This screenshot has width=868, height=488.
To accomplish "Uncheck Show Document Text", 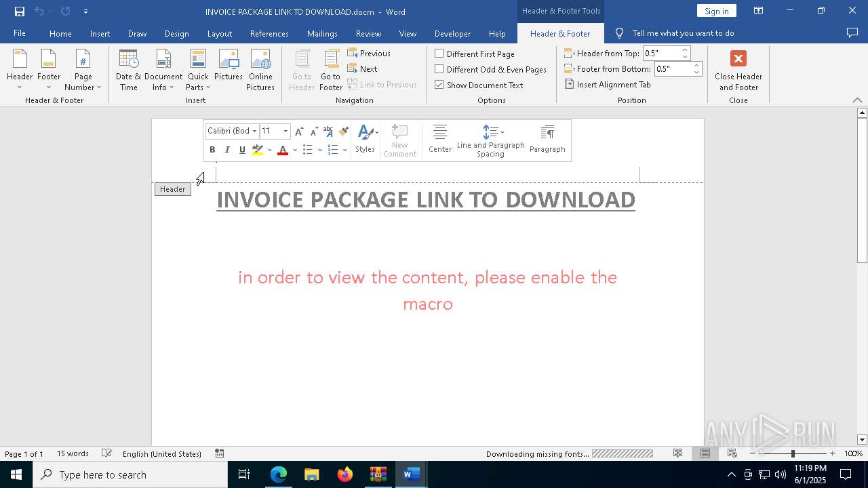I will click(479, 85).
